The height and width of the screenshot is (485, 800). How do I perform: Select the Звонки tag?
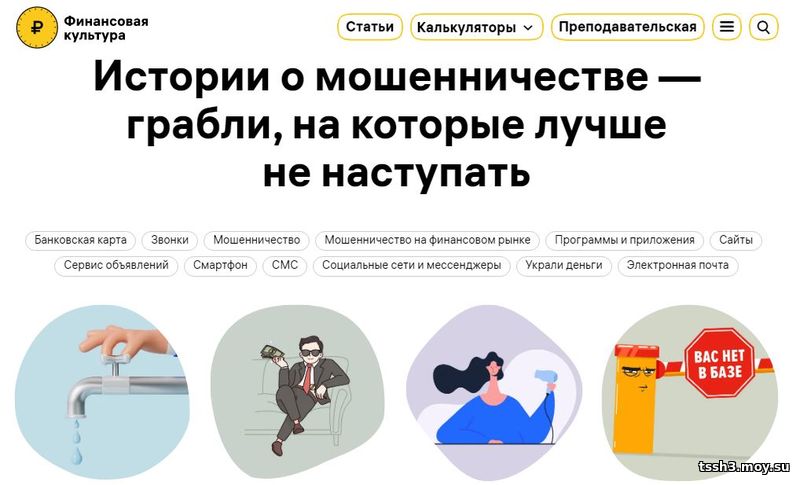pyautogui.click(x=170, y=240)
